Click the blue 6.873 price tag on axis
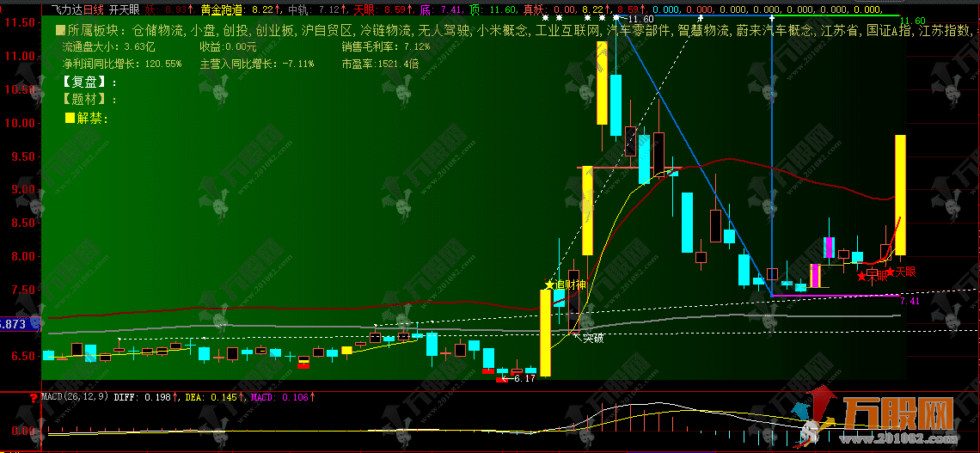980x453 pixels. pos(20,324)
